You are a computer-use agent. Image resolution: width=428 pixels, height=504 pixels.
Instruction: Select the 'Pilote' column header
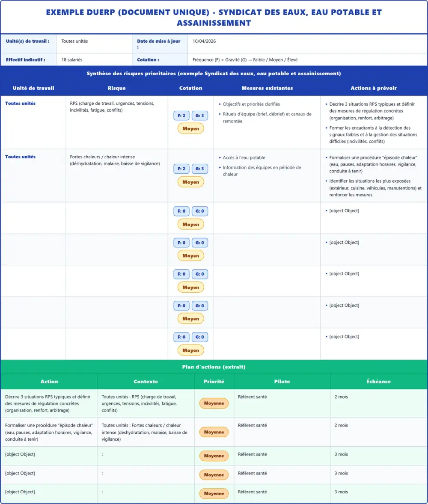(x=282, y=382)
